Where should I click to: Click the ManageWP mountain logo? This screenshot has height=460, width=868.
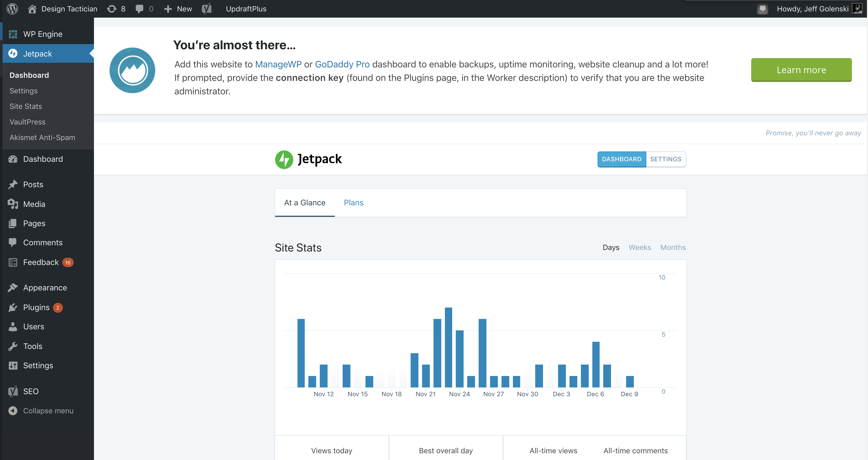(x=132, y=70)
